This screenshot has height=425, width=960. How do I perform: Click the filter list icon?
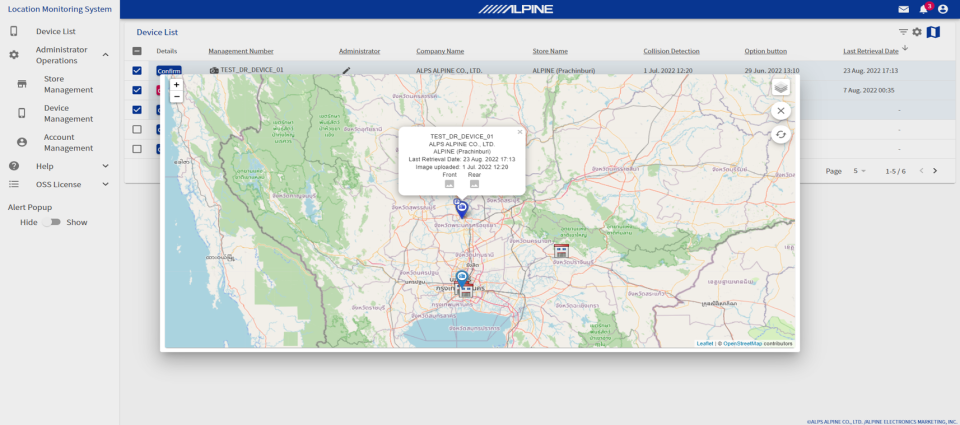pyautogui.click(x=903, y=32)
